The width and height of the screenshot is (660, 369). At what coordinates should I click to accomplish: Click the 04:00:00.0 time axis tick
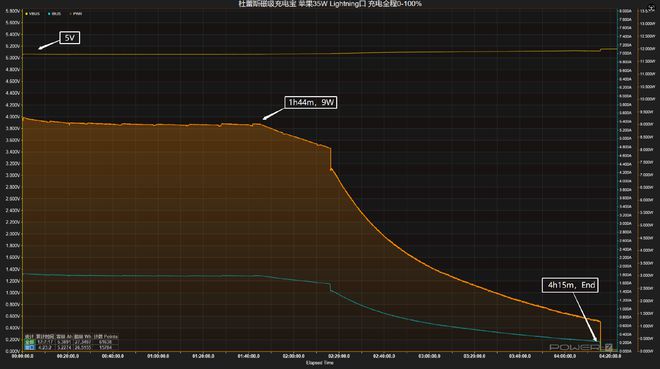point(565,356)
